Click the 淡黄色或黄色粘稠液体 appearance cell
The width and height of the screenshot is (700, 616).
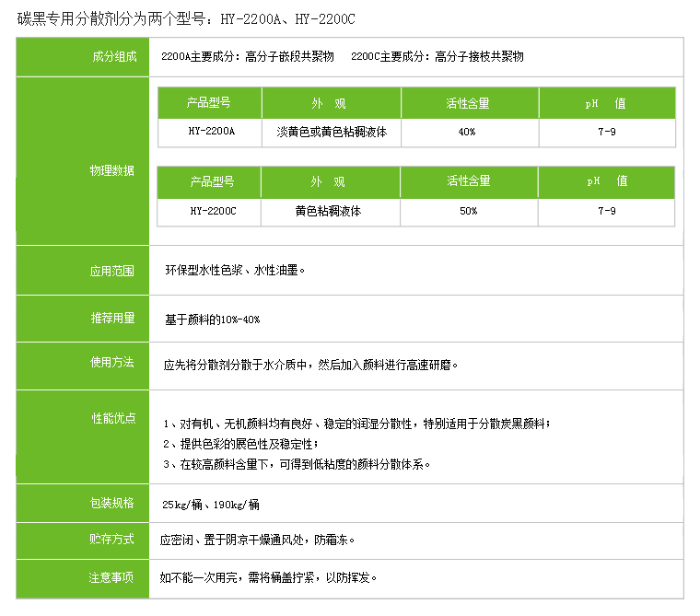point(332,132)
